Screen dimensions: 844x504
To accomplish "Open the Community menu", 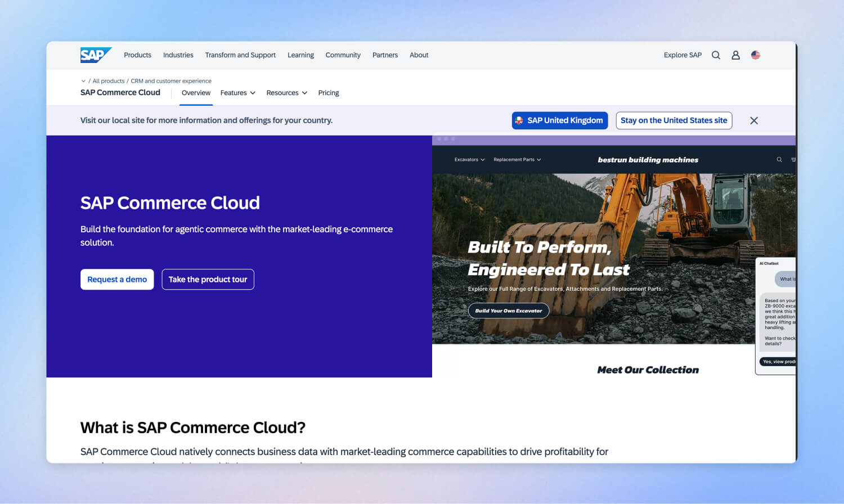I will (343, 55).
